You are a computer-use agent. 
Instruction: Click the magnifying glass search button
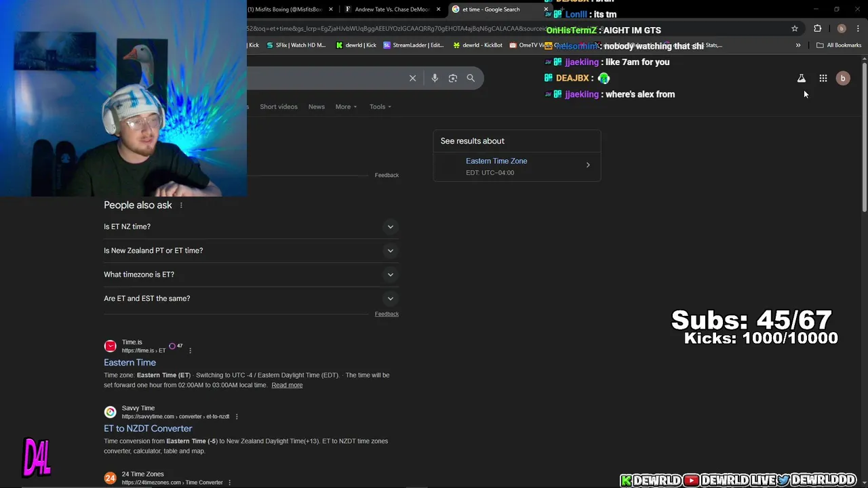(471, 78)
